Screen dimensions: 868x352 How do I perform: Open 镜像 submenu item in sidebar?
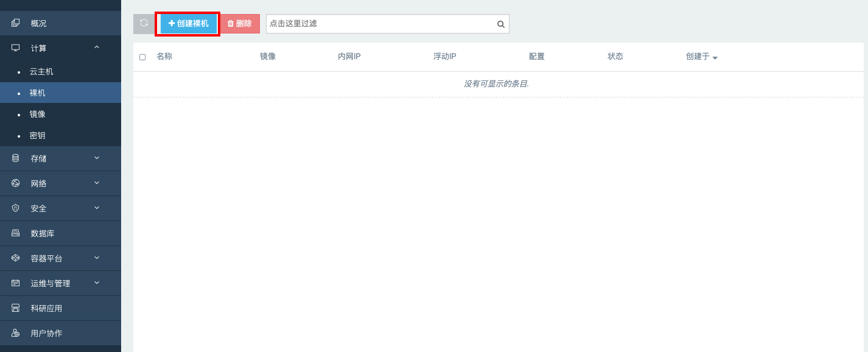(x=60, y=114)
